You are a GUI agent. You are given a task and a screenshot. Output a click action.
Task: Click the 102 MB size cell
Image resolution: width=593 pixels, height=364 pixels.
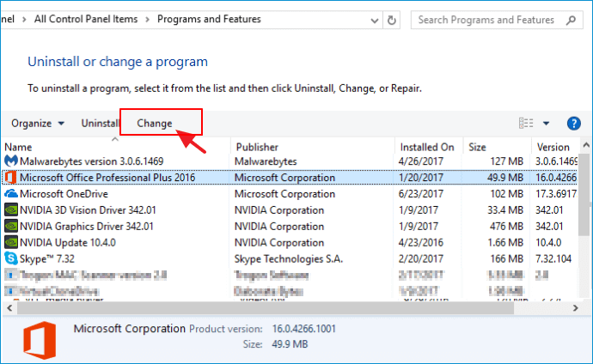click(x=506, y=194)
